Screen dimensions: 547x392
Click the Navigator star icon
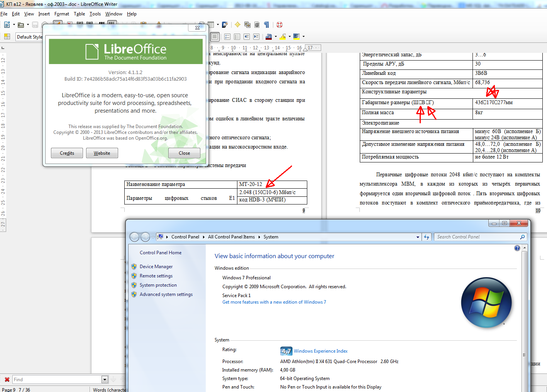[237, 25]
